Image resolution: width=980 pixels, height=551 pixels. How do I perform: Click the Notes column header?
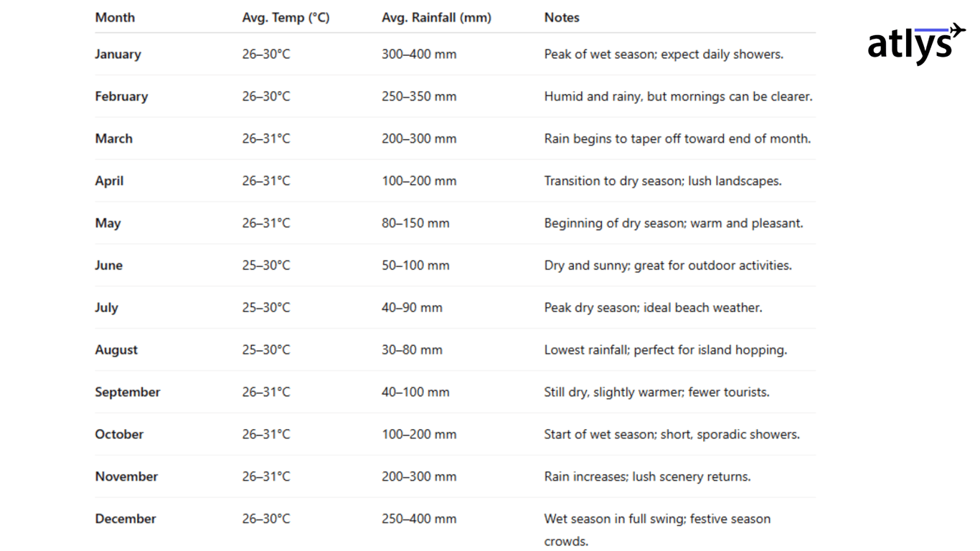(x=562, y=17)
